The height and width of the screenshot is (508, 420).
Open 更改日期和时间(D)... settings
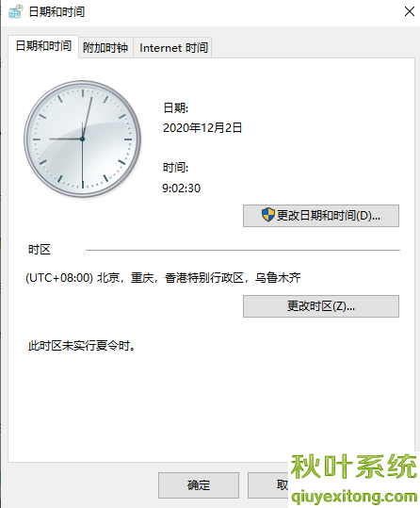(x=321, y=216)
